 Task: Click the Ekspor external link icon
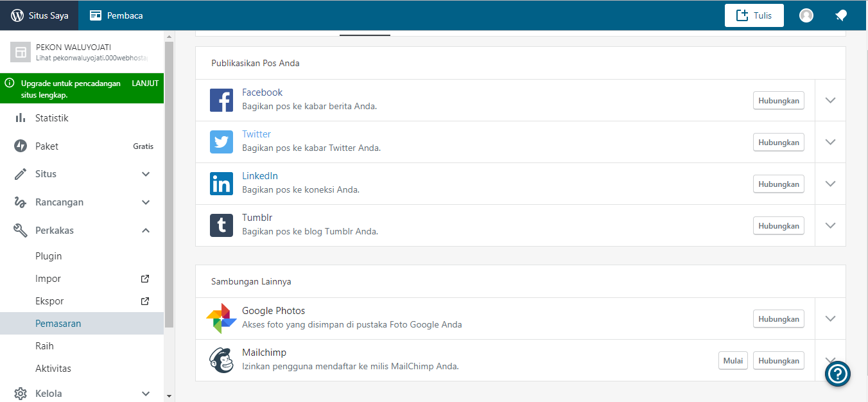pos(145,301)
